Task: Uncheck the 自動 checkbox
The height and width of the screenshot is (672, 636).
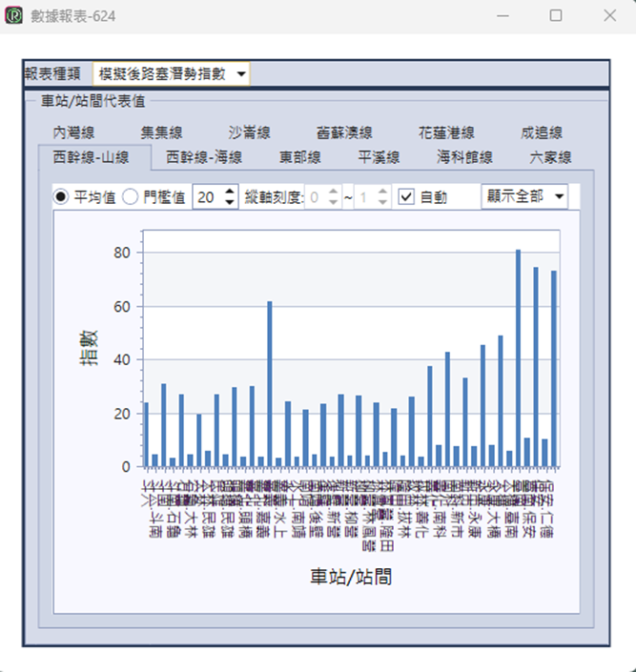Action: click(x=406, y=197)
